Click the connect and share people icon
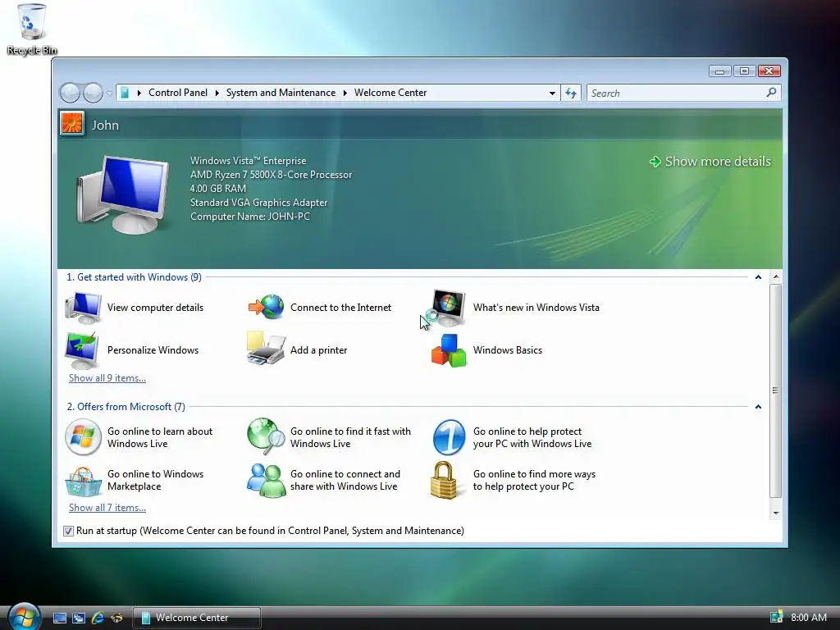840x630 pixels. (266, 480)
